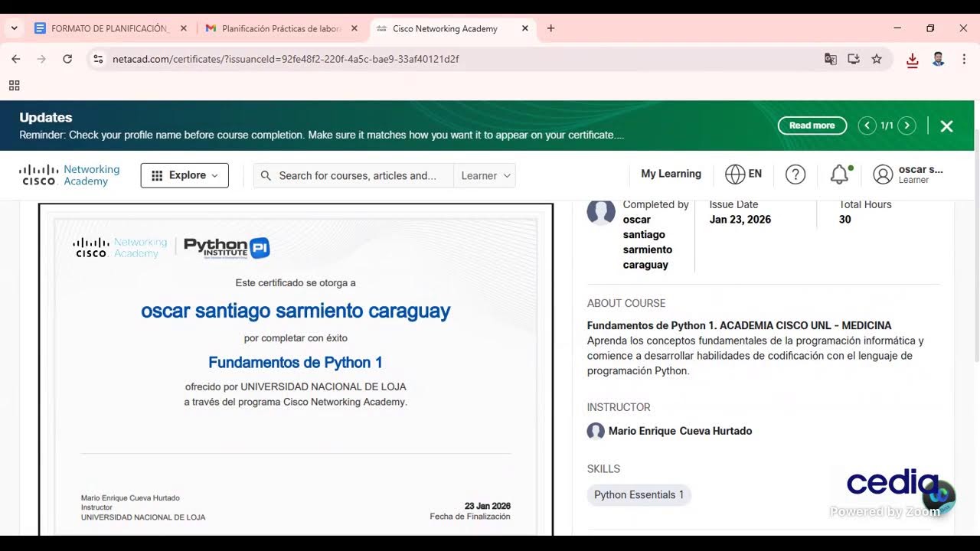This screenshot has width=980, height=551.
Task: Open a new browser tab
Action: click(x=550, y=28)
